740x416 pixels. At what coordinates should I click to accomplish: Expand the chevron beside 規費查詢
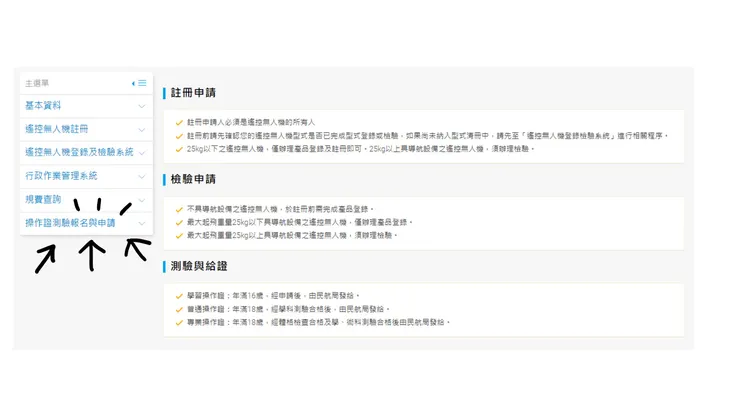pos(142,200)
